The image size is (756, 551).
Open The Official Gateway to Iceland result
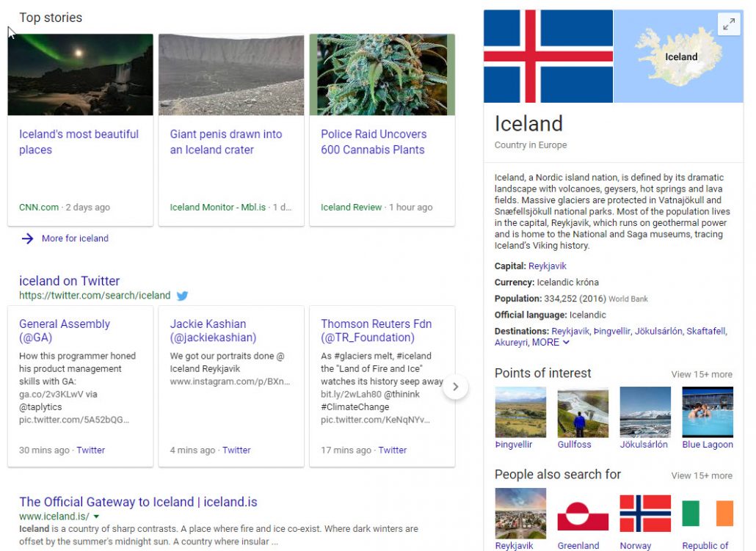(138, 502)
